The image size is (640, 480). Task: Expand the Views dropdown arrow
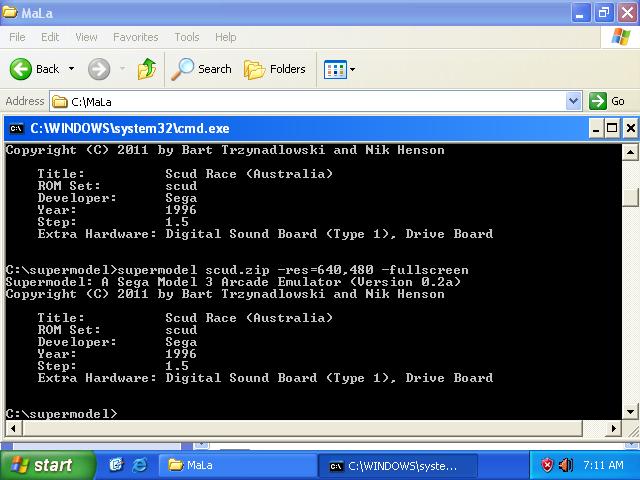pos(352,69)
